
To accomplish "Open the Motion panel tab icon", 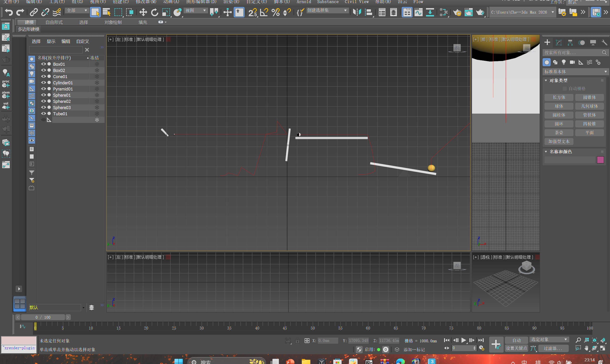I will click(x=582, y=43).
